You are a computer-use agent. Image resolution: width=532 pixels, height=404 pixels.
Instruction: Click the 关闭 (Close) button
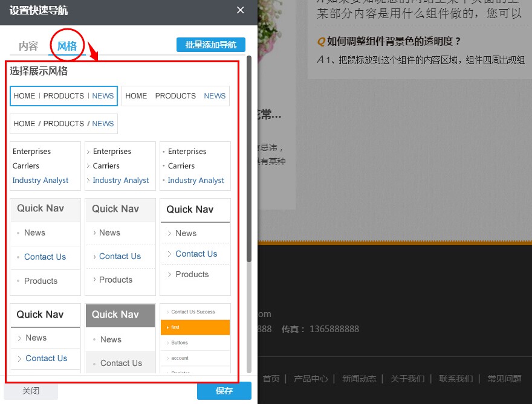point(31,391)
